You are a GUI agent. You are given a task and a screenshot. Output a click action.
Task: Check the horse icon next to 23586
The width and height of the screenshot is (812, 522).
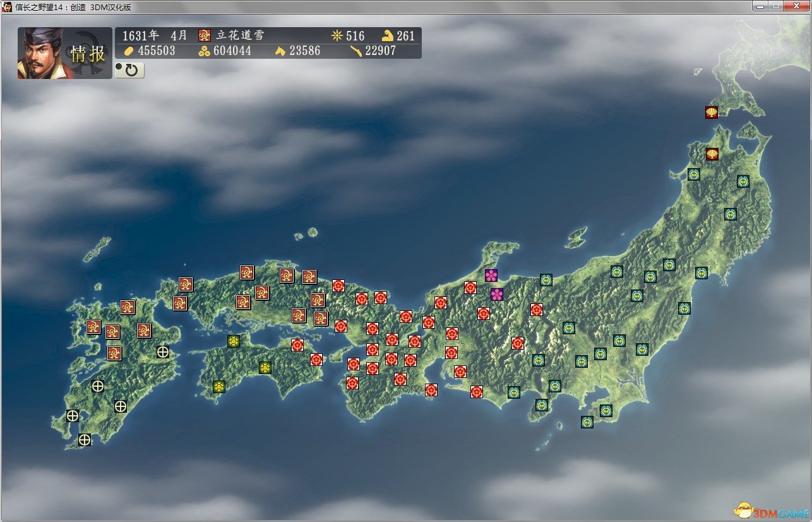(280, 51)
